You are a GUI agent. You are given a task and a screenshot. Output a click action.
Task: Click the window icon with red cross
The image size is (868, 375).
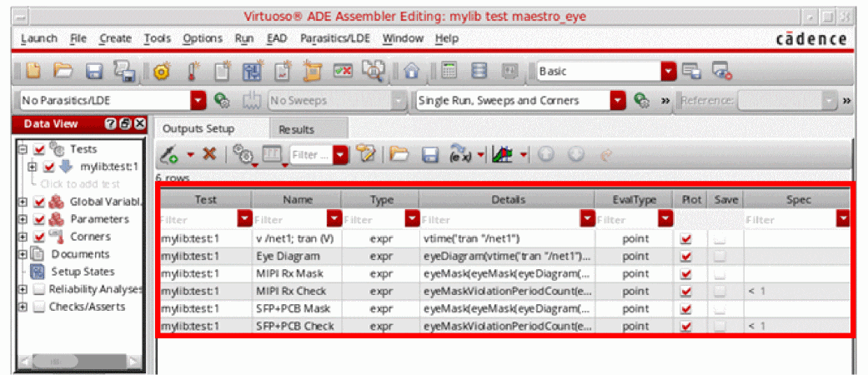[722, 72]
